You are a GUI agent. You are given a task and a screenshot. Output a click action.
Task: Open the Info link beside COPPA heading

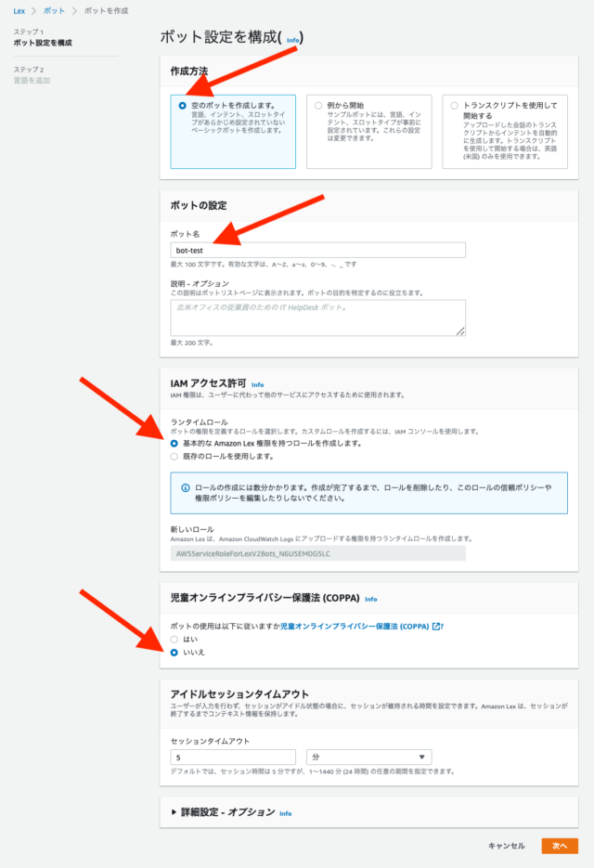click(371, 599)
